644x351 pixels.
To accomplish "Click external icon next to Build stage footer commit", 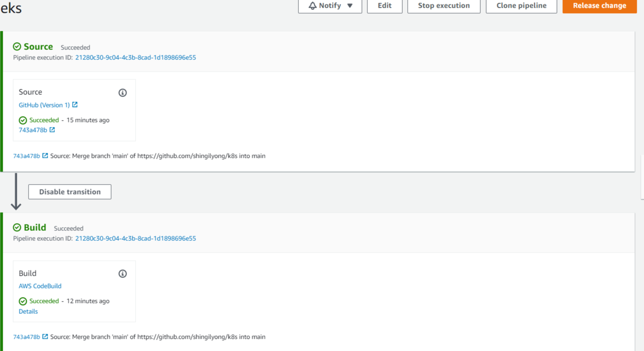I will point(45,336).
